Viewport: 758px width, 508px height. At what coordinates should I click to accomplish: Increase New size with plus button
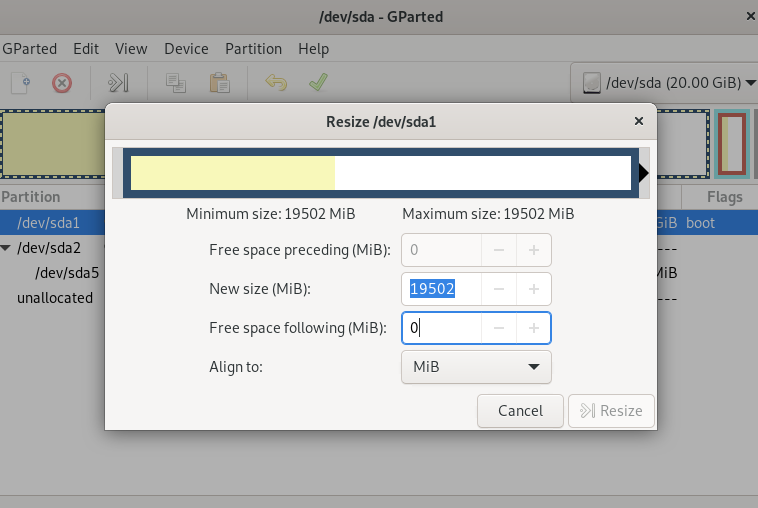point(534,289)
